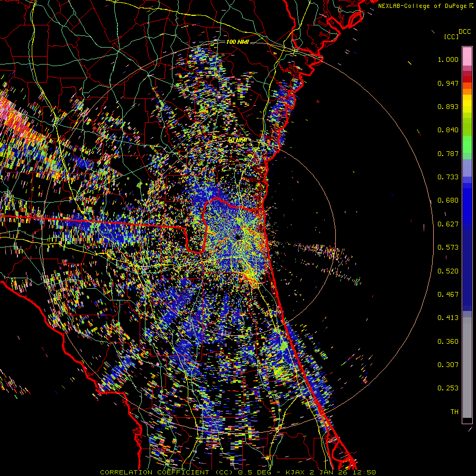Click the black radar site center dot

pos(239,237)
